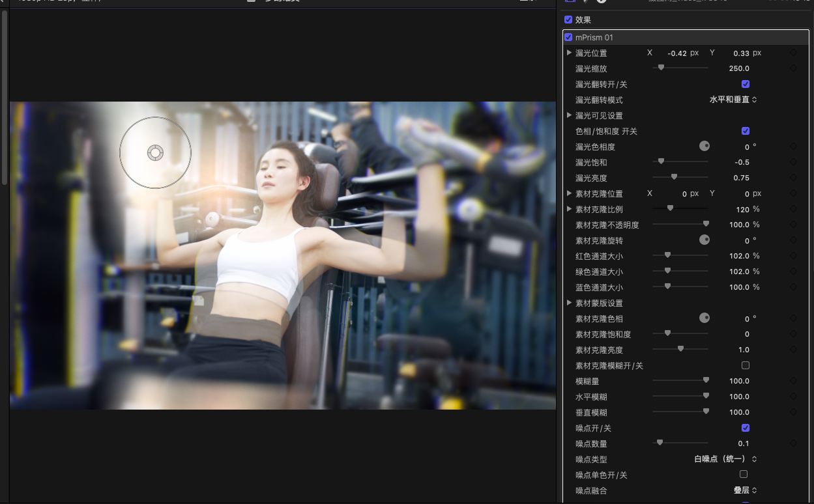Click the 素材克隆旋转 rotation dial

(x=705, y=240)
